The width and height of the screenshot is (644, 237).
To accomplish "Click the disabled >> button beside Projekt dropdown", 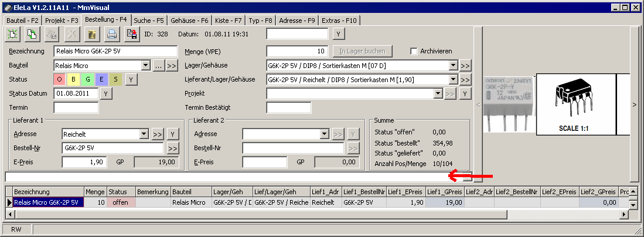I will [x=450, y=93].
